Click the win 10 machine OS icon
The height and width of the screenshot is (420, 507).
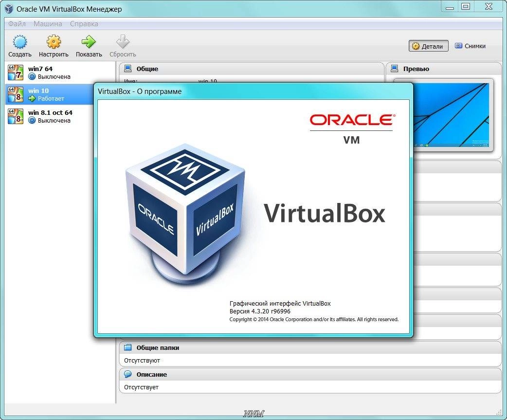click(16, 94)
